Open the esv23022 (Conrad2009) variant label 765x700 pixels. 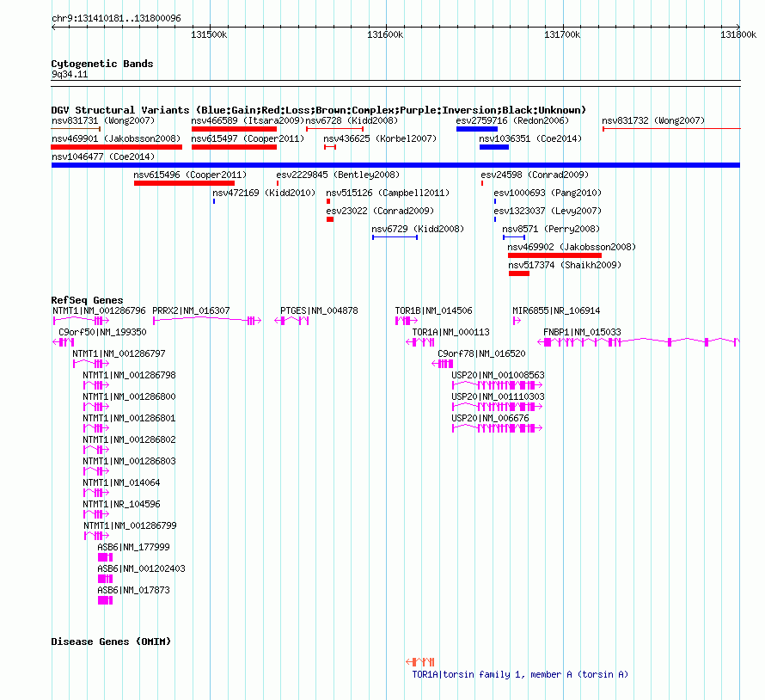(380, 211)
